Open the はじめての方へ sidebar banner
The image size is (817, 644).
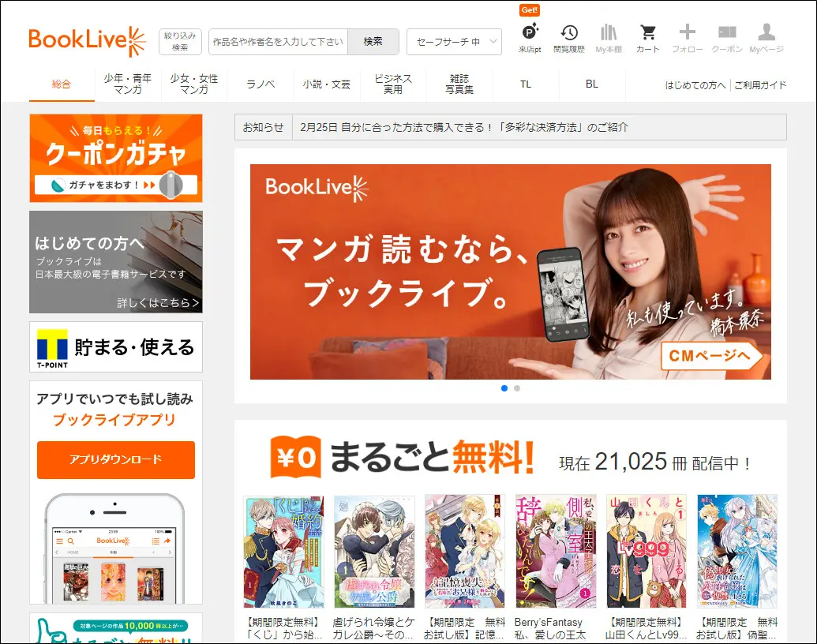(116, 261)
